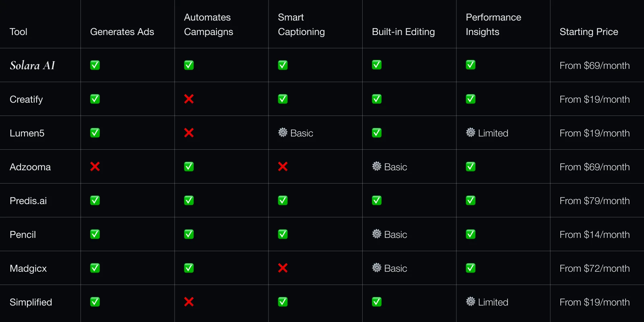
Task: Click red X for Creatify Automates Campaigns
Action: pyautogui.click(x=189, y=99)
